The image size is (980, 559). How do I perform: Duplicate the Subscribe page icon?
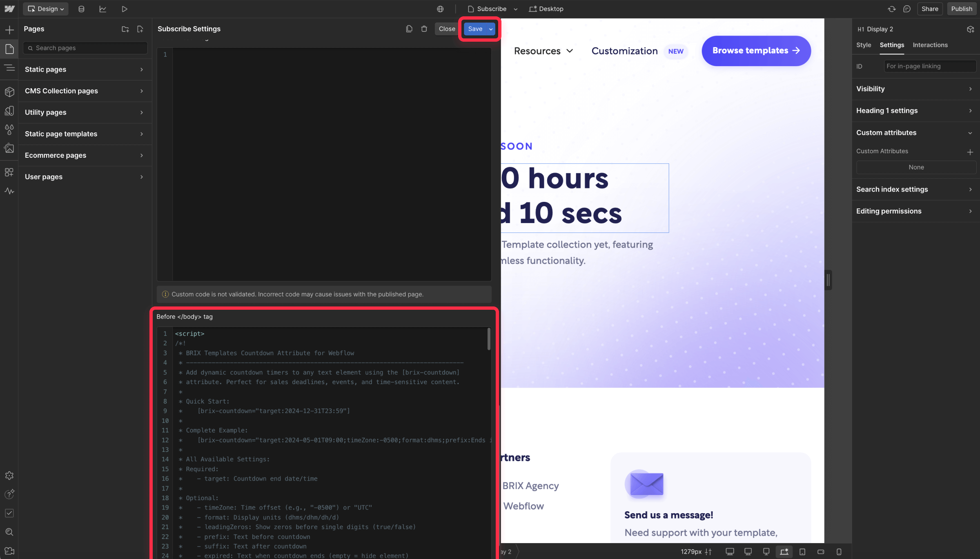point(409,29)
